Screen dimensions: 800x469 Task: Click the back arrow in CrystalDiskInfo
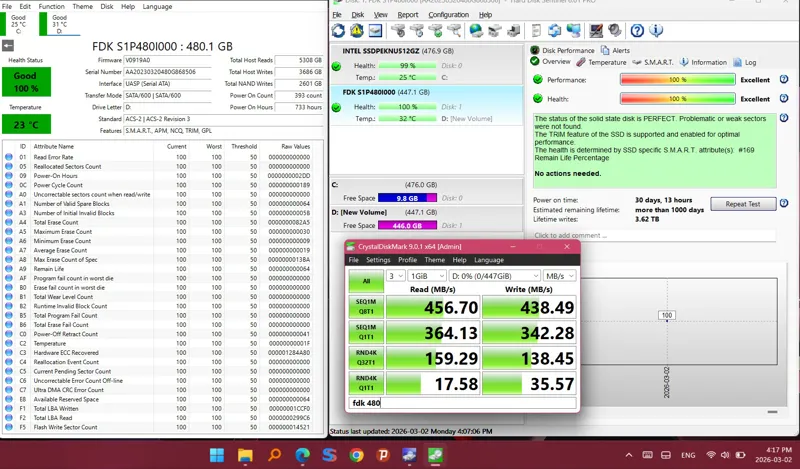8,45
